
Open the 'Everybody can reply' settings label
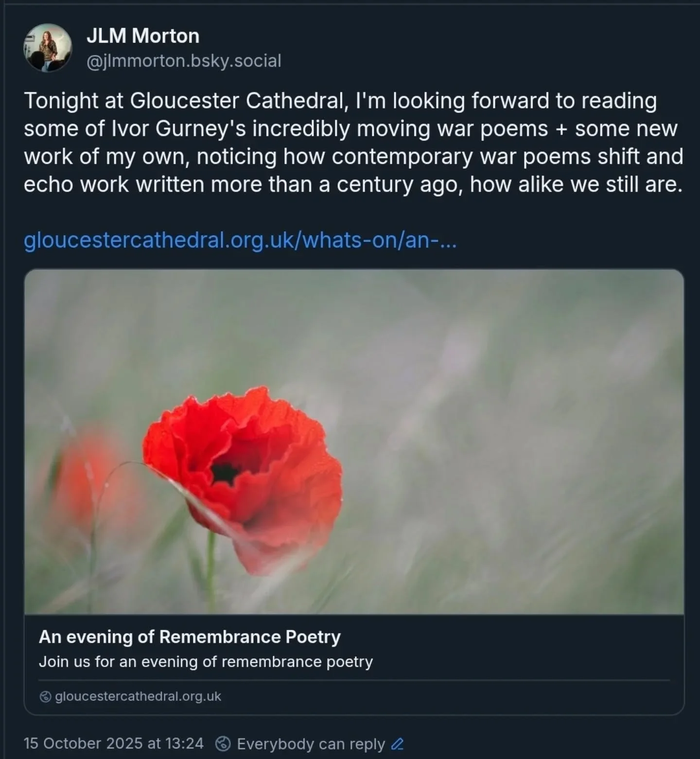(311, 744)
